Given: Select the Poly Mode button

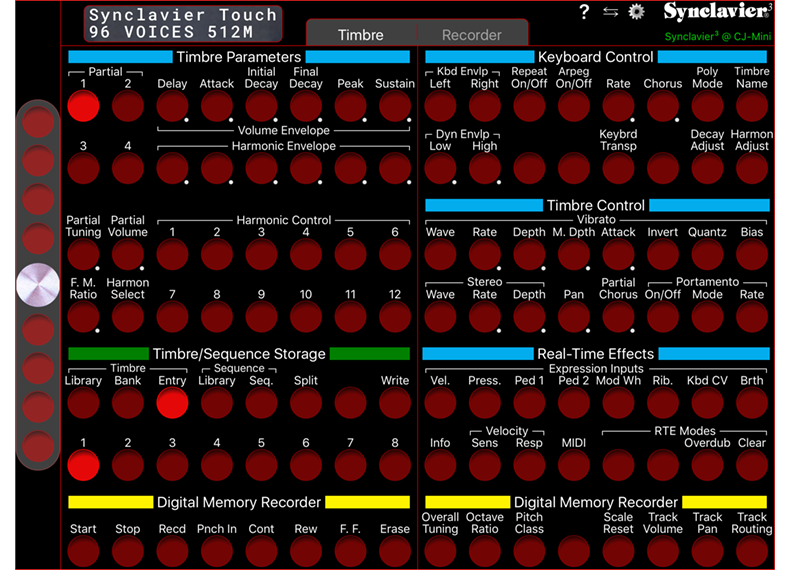Looking at the screenshot, I should point(707,106).
